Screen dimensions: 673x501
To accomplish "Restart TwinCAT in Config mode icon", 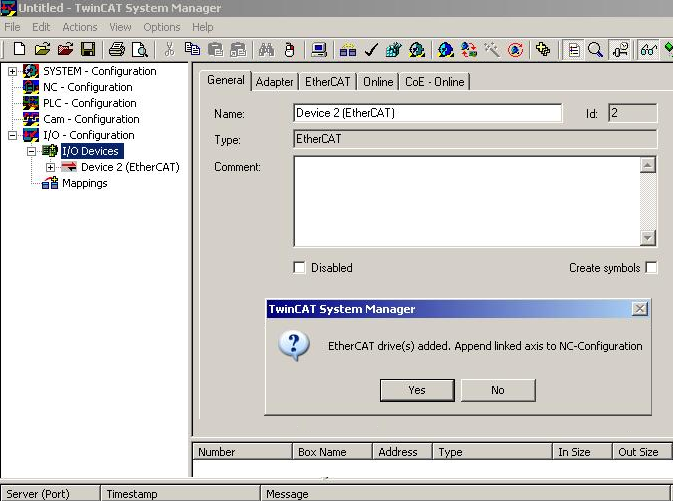I will point(446,50).
